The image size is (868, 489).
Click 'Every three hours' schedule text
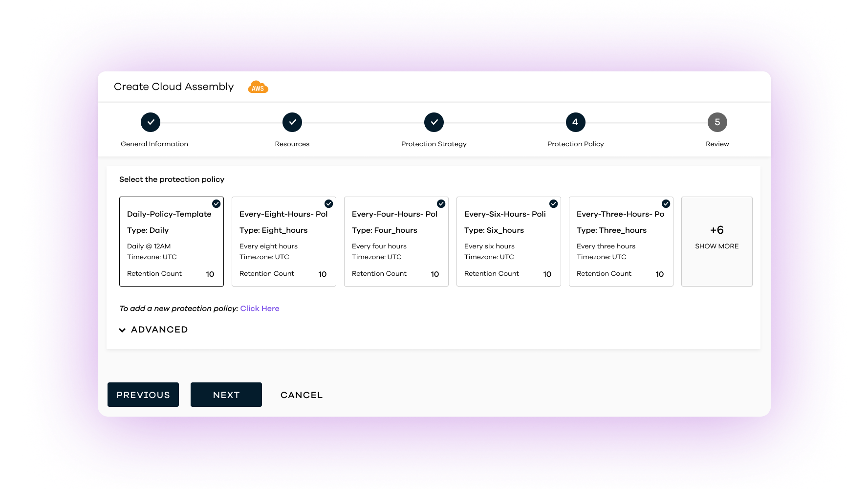(x=606, y=246)
